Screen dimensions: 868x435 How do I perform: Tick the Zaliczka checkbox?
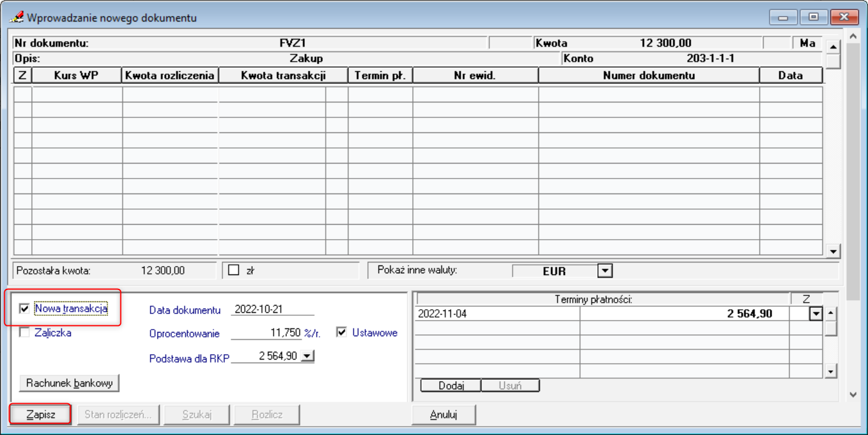coord(25,333)
